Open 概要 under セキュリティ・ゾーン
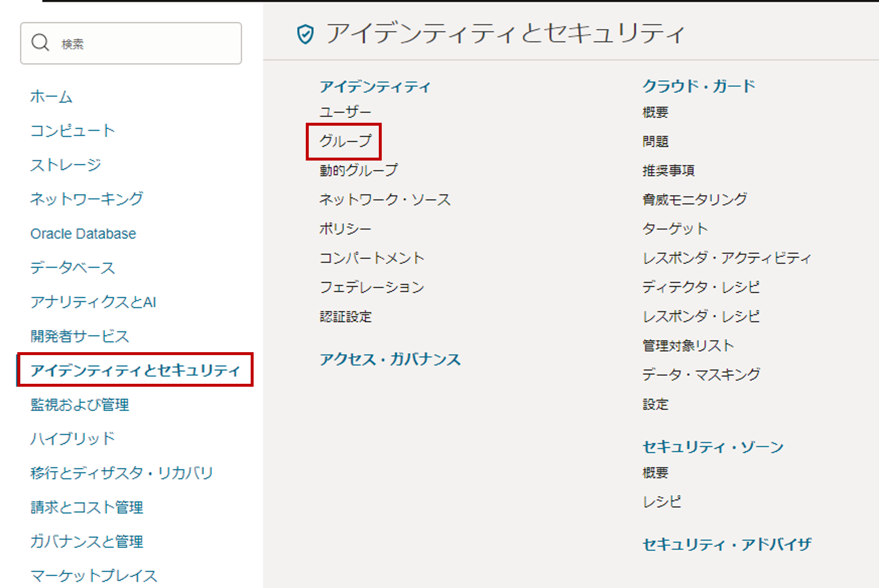 click(655, 473)
